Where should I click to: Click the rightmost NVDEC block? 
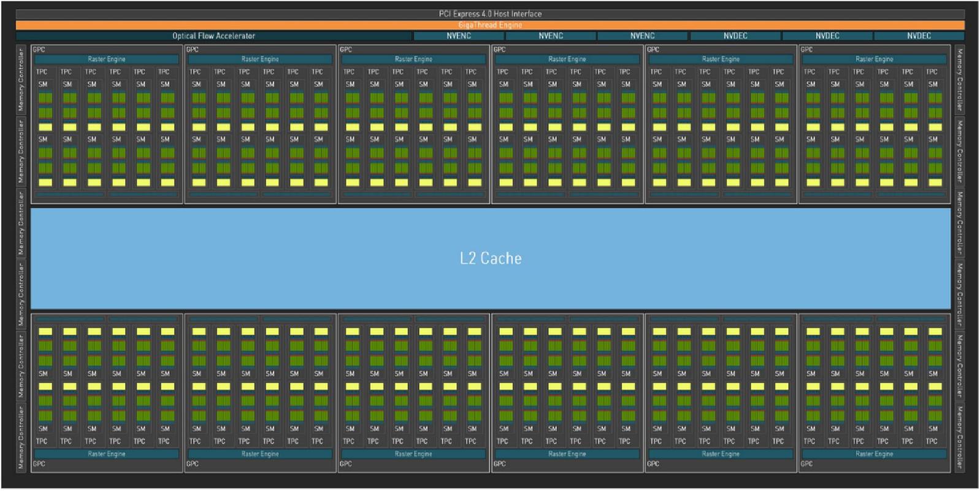(919, 36)
